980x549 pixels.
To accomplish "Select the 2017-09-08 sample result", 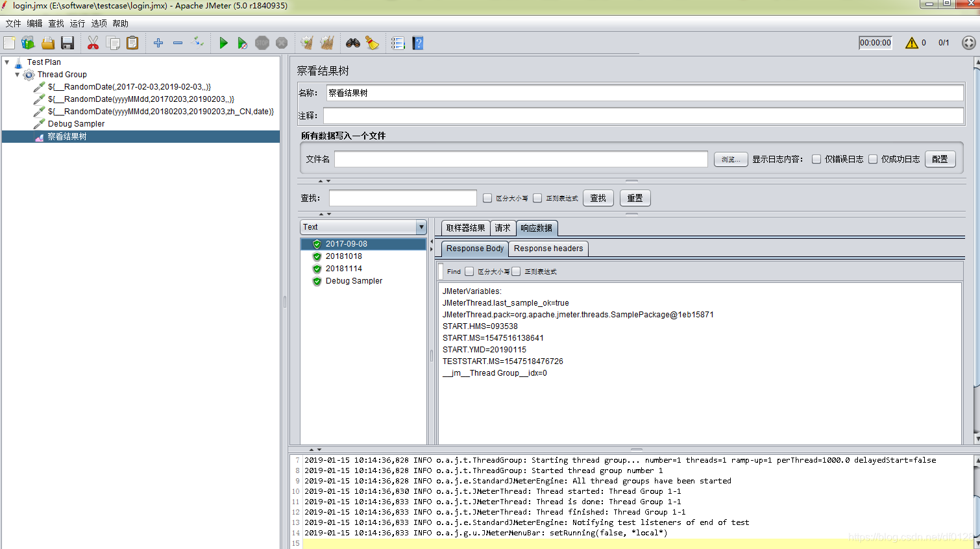I will coord(363,244).
